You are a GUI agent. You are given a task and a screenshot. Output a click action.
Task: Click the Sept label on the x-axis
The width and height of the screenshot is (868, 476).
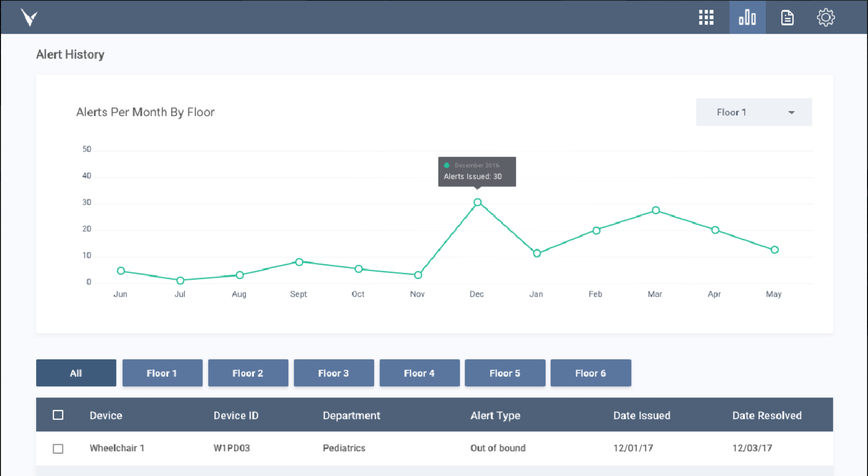pyautogui.click(x=298, y=294)
